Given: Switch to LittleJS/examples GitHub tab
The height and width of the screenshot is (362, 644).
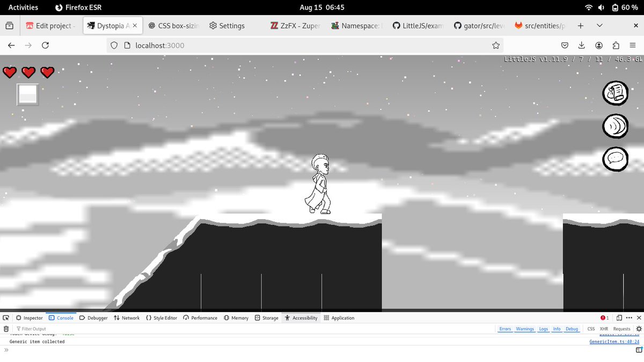Looking at the screenshot, I should (418, 26).
